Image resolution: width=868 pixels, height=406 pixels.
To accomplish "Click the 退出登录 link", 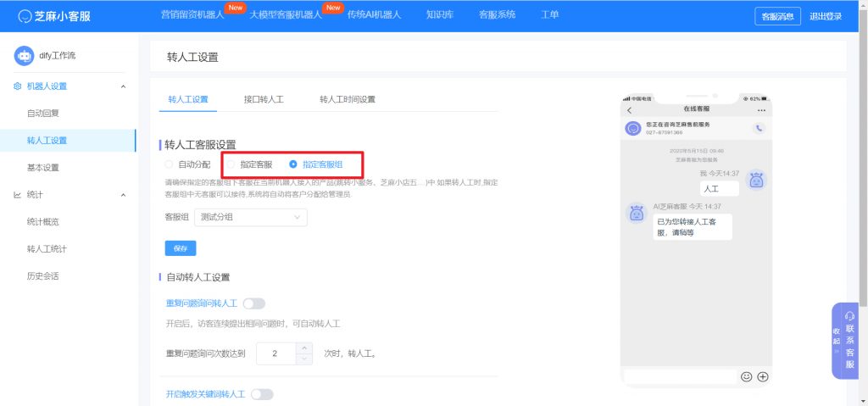I will [x=826, y=16].
